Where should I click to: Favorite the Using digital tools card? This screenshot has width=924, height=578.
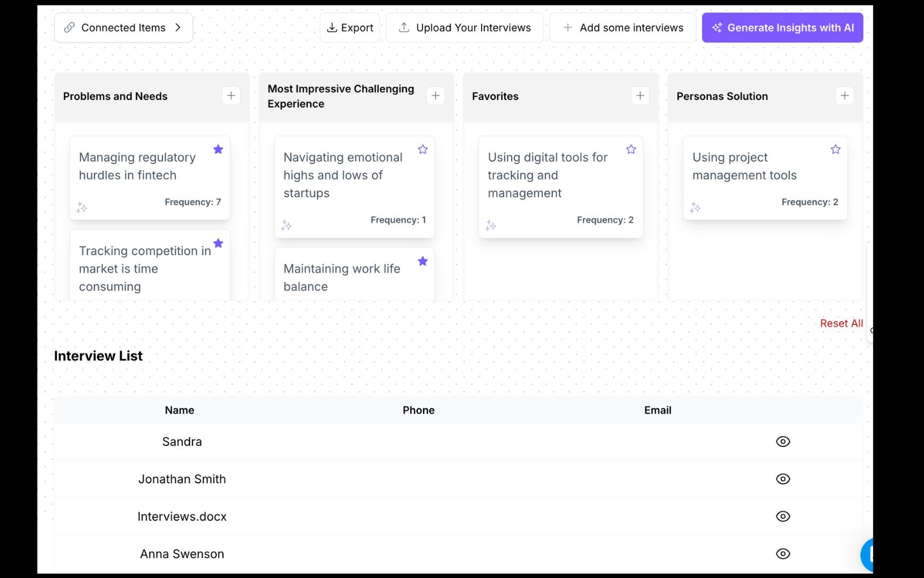pyautogui.click(x=630, y=149)
